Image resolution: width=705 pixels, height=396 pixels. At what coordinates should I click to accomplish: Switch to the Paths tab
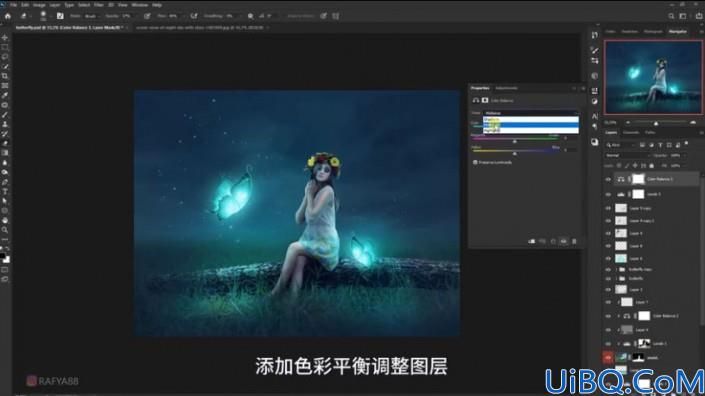[650, 133]
